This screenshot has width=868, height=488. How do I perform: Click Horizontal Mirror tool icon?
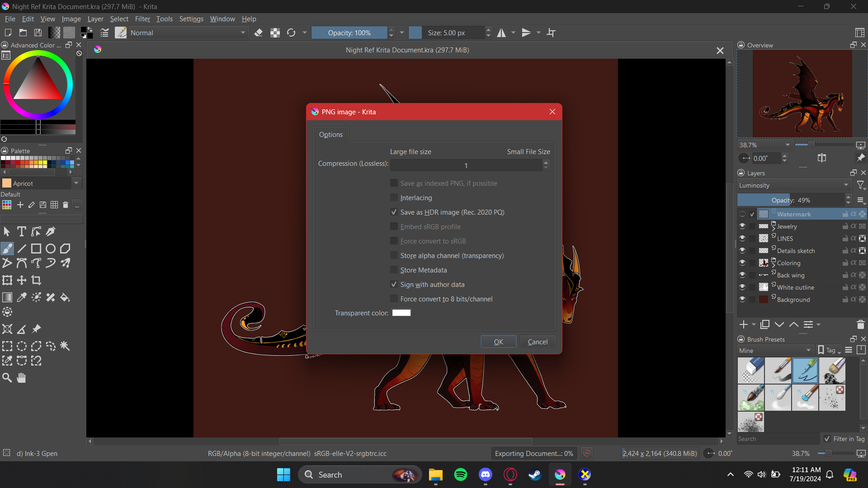point(501,33)
